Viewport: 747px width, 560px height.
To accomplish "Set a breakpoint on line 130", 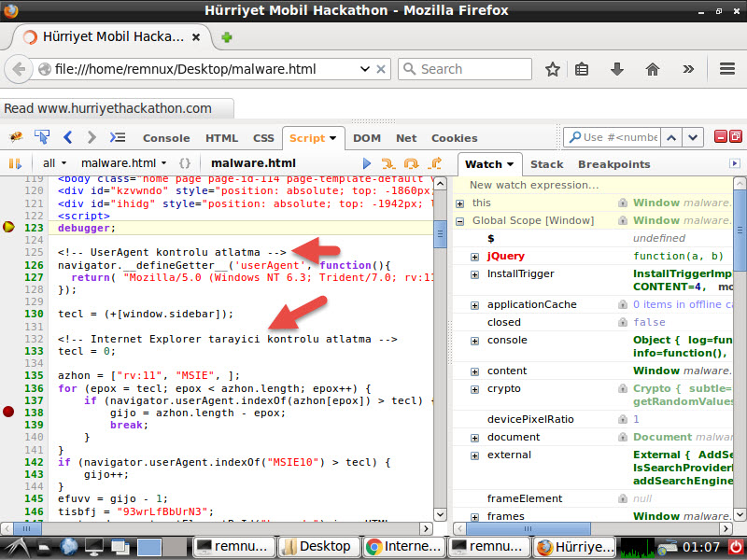I will coord(8,314).
